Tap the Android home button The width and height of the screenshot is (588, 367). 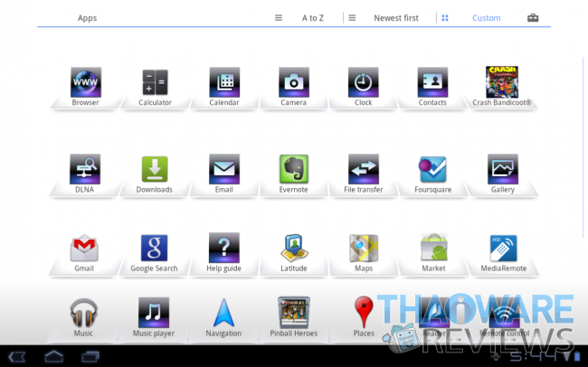(54, 356)
